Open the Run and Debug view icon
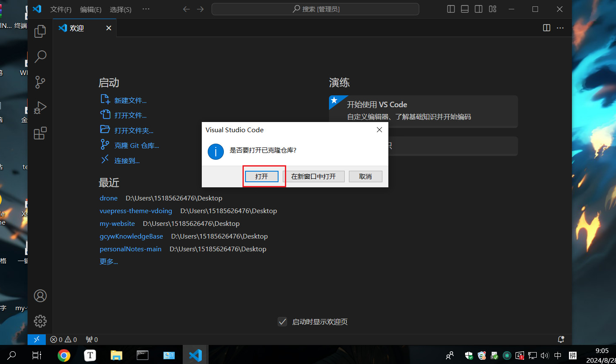Viewport: 616px width, 364px height. [x=40, y=108]
